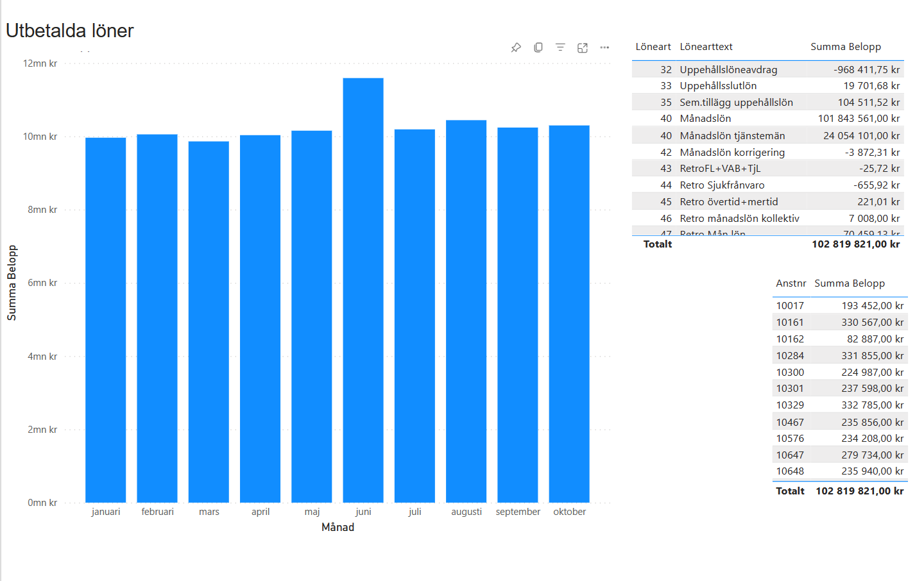This screenshot has width=924, height=581.
Task: Click the Månadslön korrigering row
Action: tap(768, 152)
